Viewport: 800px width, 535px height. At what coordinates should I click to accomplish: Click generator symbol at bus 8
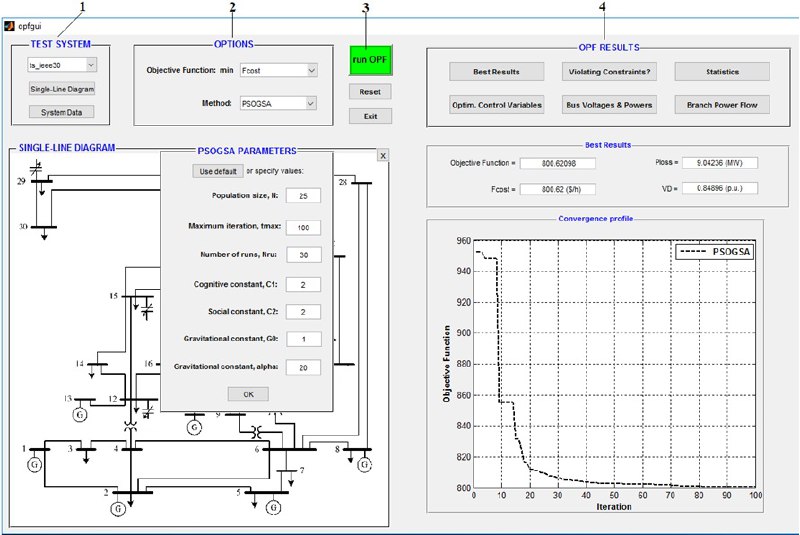coord(364,465)
